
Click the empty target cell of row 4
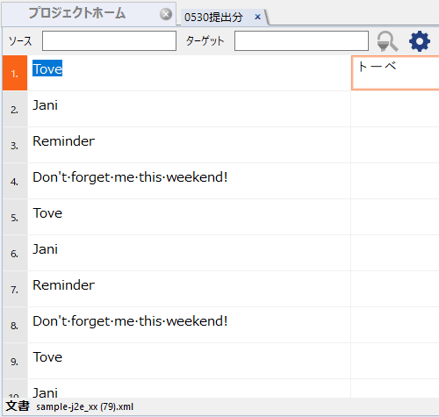click(395, 181)
